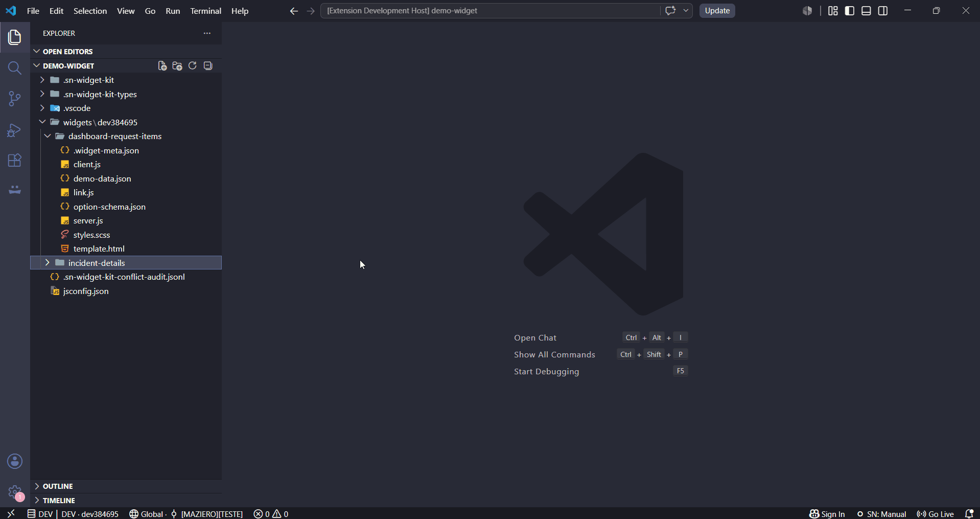Open the Search view in activity bar

pyautogui.click(x=15, y=68)
